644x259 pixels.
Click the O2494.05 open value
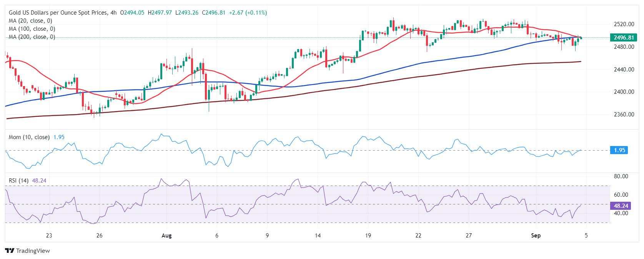133,13
